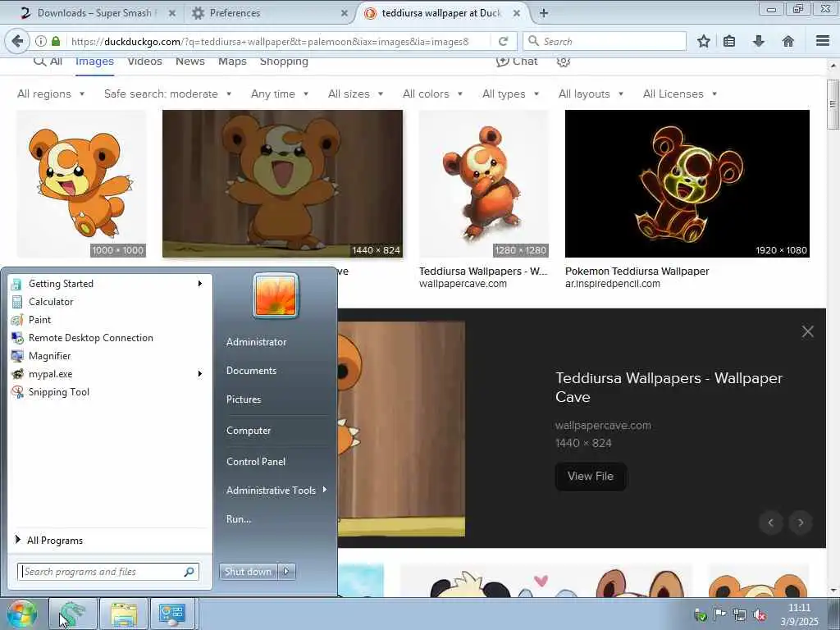Select the Videos search tab
This screenshot has width=840, height=630.
click(144, 61)
